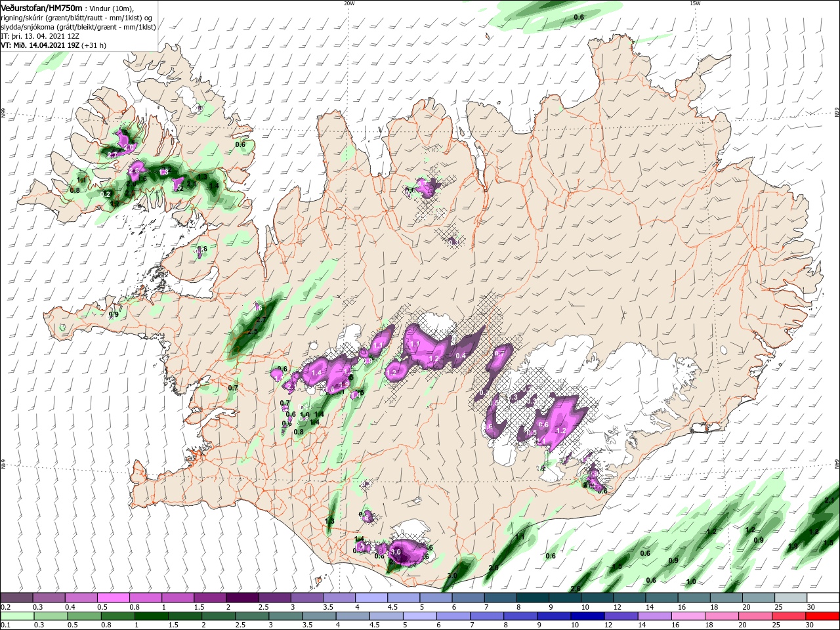Pick the 3 medium purple swatch, upper legend row
Viewport: 840px width, 630px height.
coord(306,598)
